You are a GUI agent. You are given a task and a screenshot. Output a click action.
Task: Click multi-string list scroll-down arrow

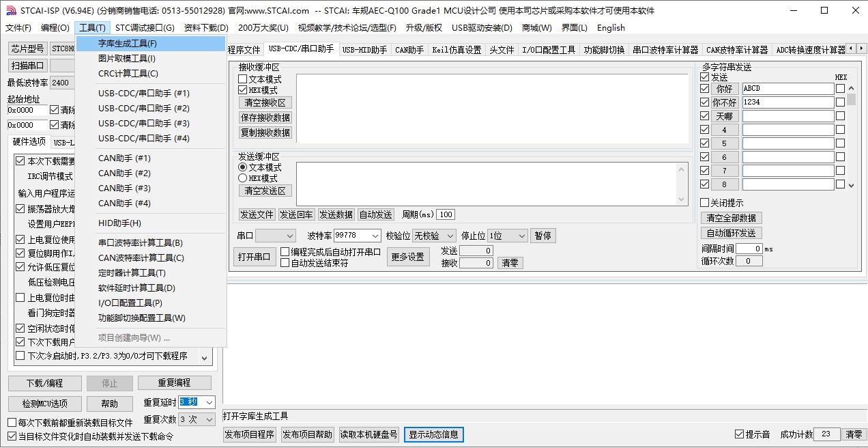pyautogui.click(x=851, y=185)
